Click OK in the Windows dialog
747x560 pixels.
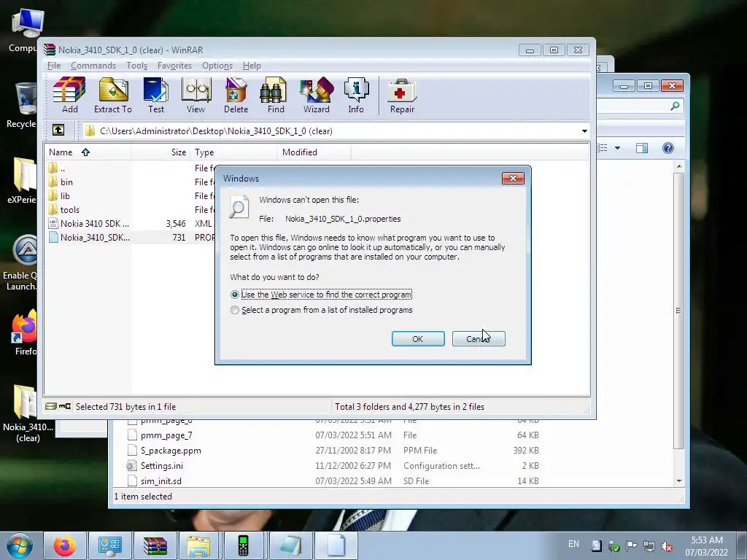(x=418, y=338)
